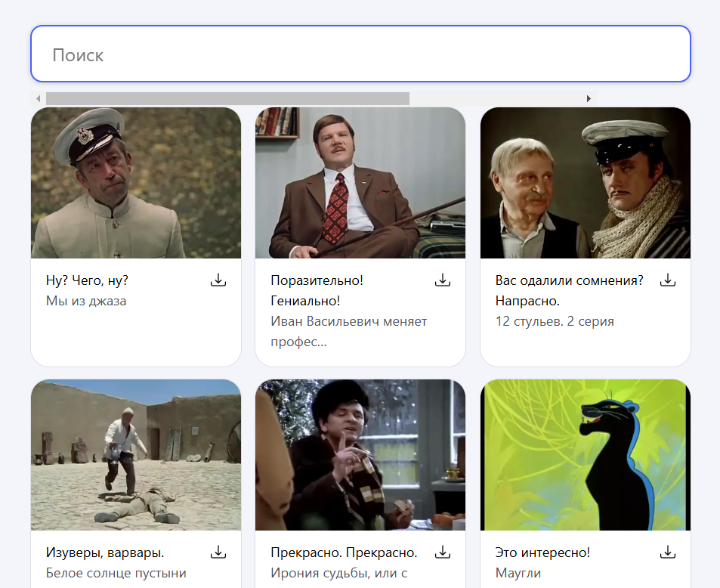Select the quote "Прекрасно. Прекрасно."
Viewport: 720px width, 588px height.
coord(344,552)
